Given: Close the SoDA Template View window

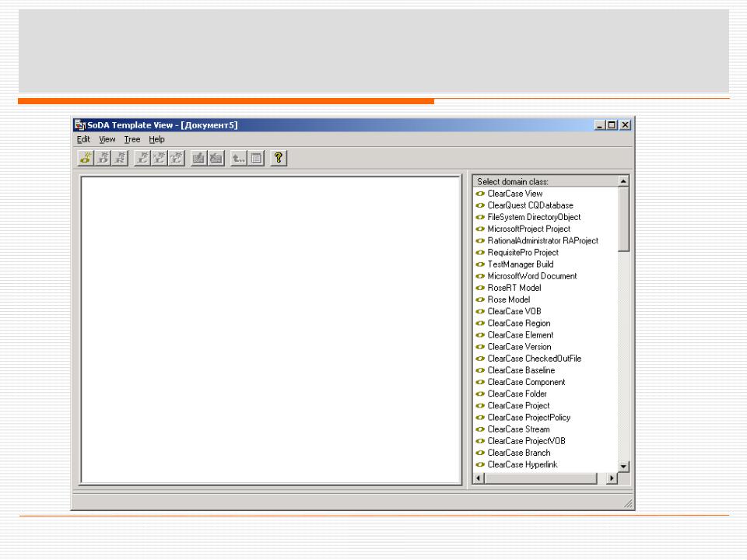Looking at the screenshot, I should 625,125.
